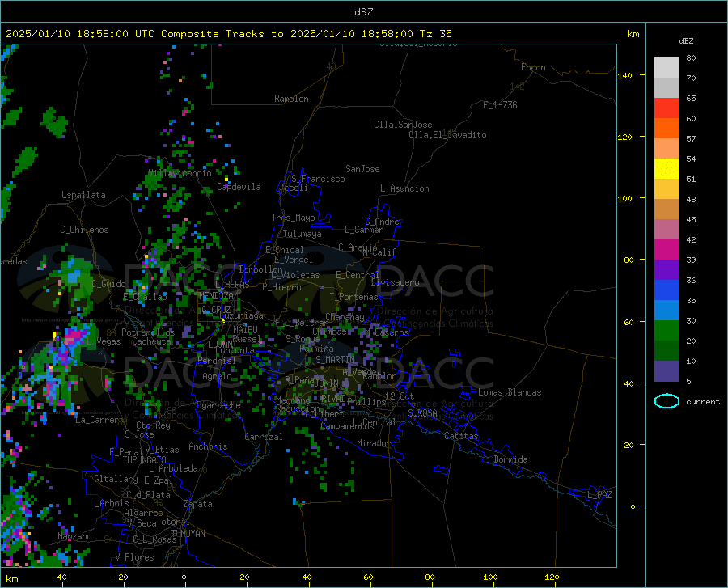This screenshot has width=728, height=588.
Task: Choose the light blue 35-30 dBZ legend band
Action: click(667, 311)
